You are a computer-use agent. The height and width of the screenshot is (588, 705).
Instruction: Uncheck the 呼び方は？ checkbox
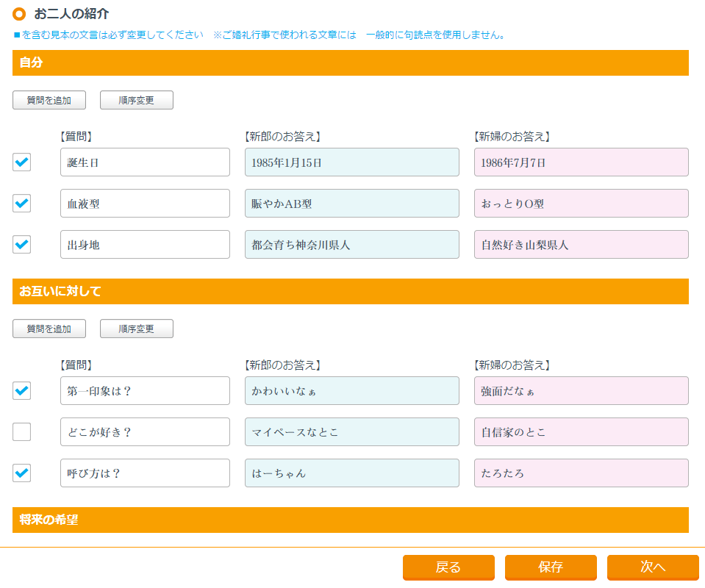pos(22,473)
